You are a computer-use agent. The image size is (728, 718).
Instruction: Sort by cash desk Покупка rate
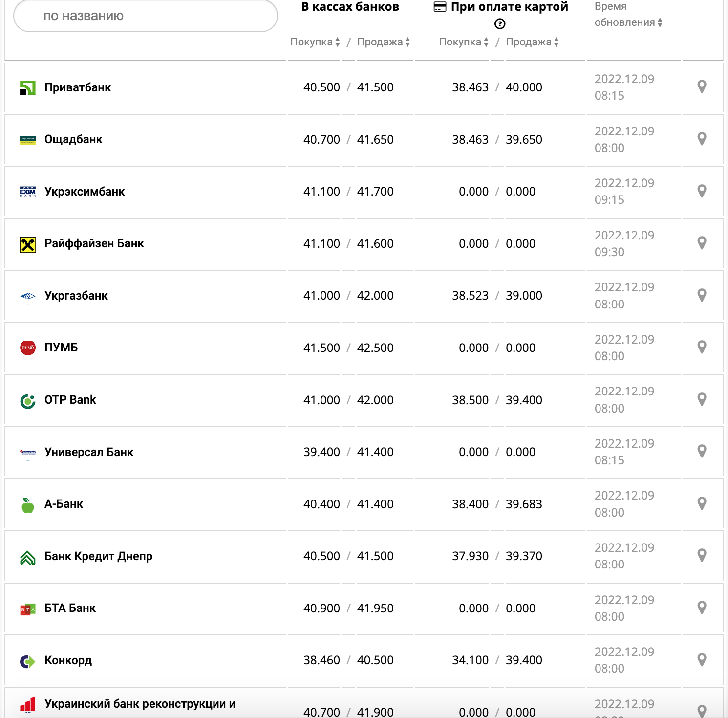click(x=315, y=42)
